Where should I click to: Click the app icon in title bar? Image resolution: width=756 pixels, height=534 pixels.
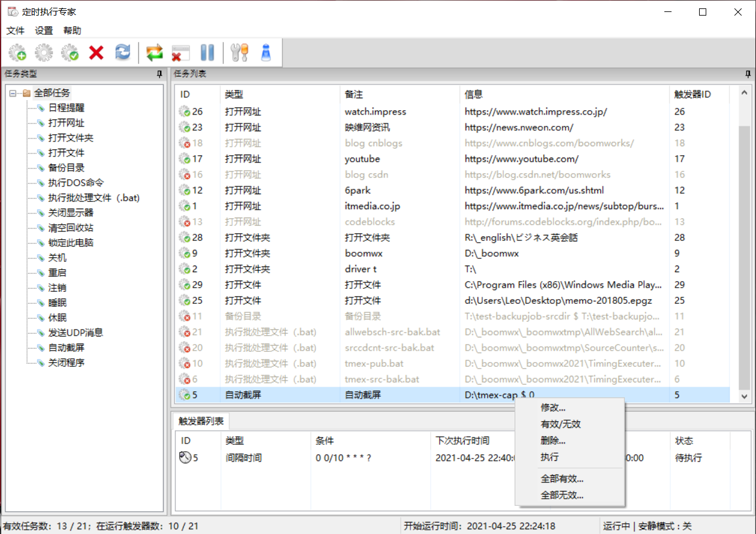[12, 11]
